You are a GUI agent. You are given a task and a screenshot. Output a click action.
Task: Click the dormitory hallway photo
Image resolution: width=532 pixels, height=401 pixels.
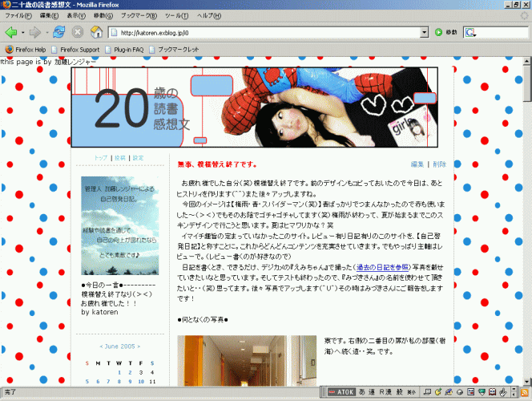tap(247, 361)
